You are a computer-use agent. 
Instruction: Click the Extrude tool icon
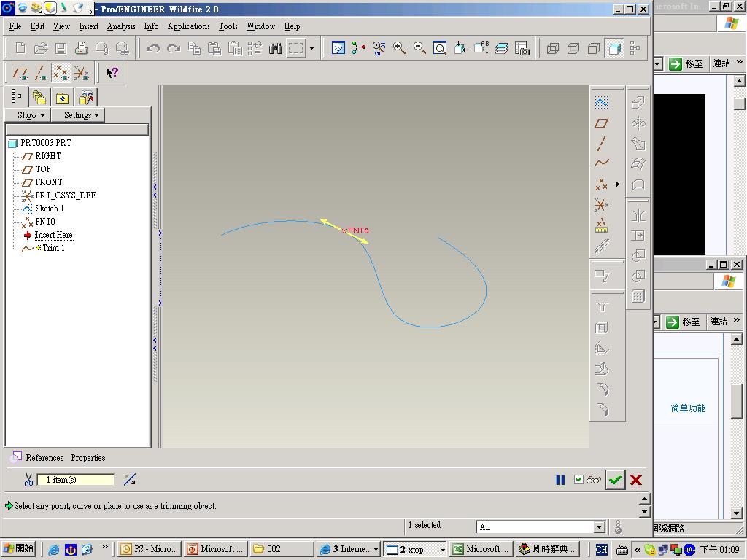[638, 102]
